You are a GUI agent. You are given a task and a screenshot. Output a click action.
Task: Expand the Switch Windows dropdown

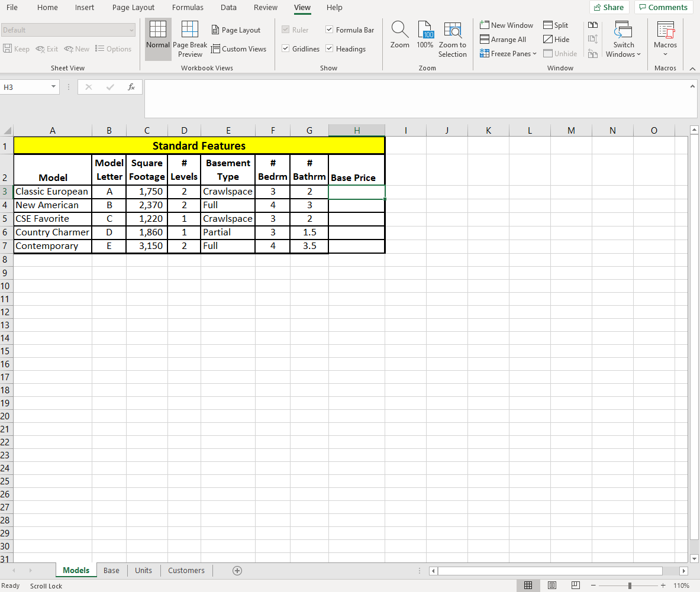tap(623, 39)
